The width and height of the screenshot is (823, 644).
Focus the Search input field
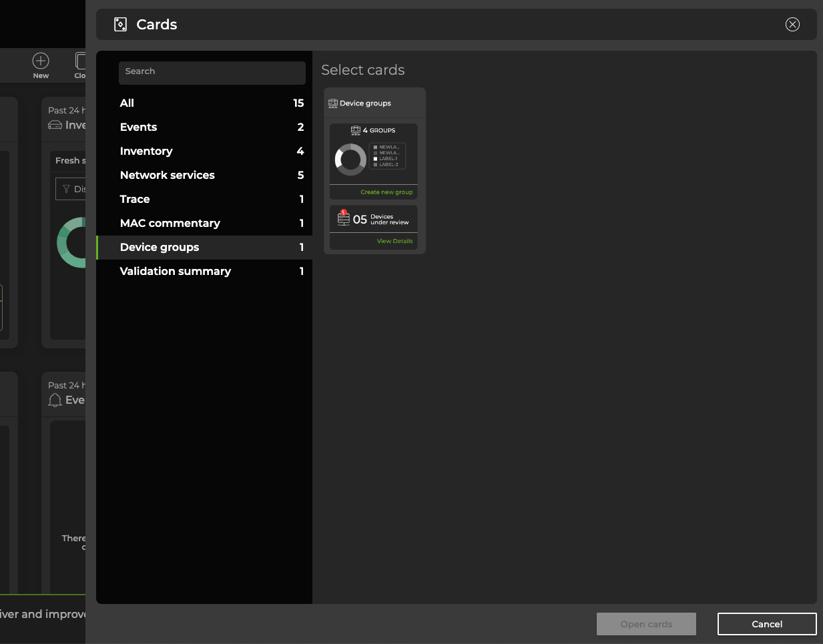pos(212,72)
